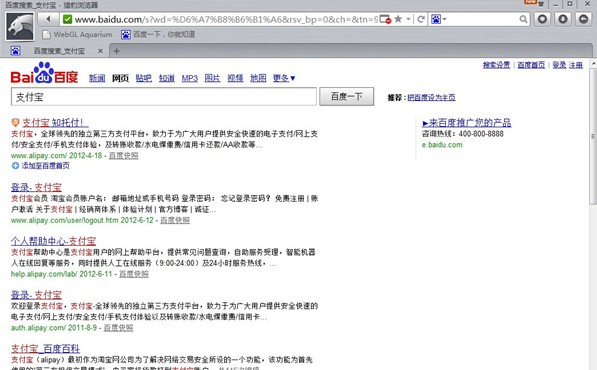
Task: Open 百度快照 for the auth.alipay.com result
Action: click(x=118, y=327)
